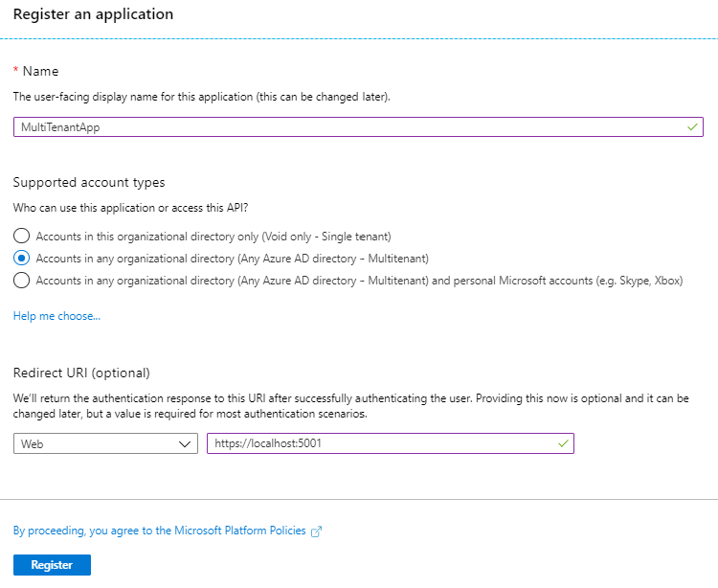Viewport: 718px width, 588px height.
Task: Click 'Who can use this application' text
Action: click(130, 208)
